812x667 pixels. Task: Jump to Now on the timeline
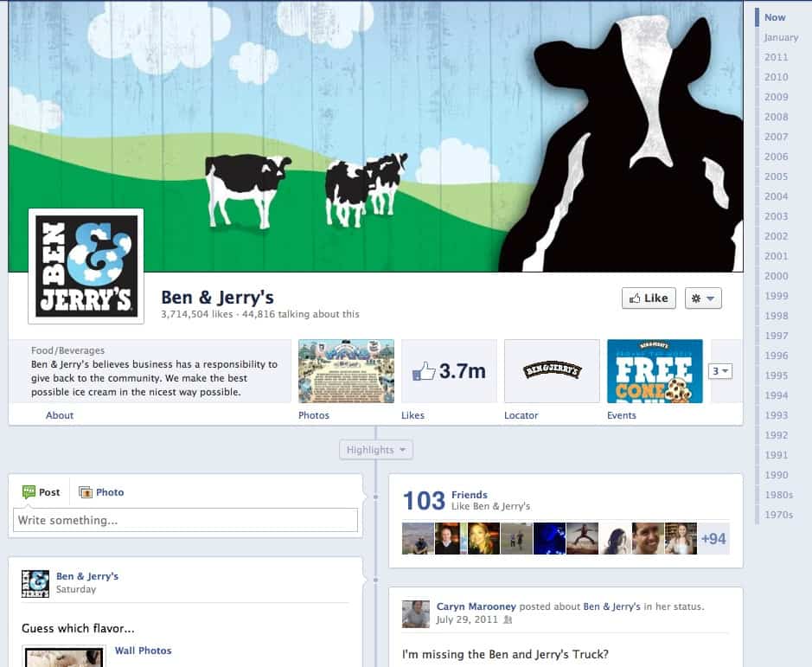tap(775, 17)
